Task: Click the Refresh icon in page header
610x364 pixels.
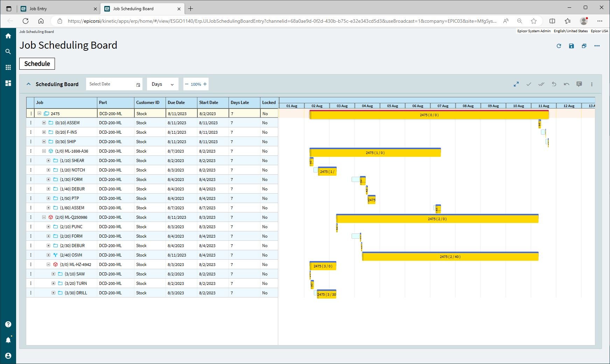Action: click(x=559, y=46)
